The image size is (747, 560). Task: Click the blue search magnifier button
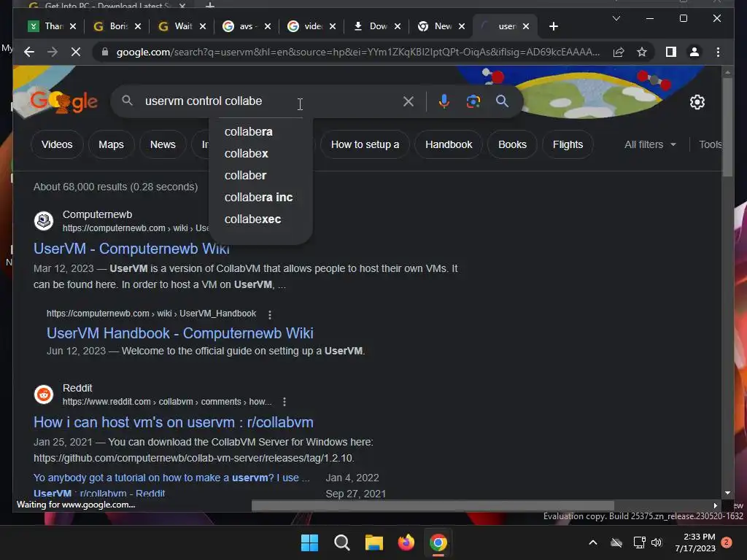point(502,101)
